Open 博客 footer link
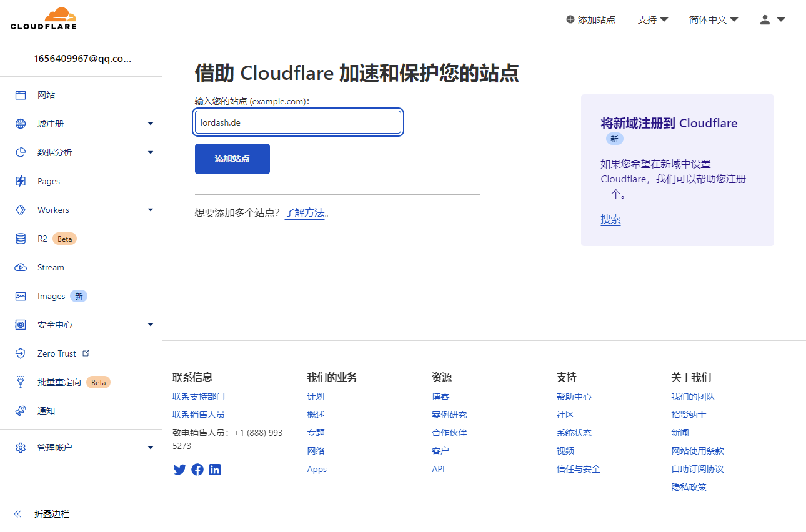The image size is (806, 532). coord(440,397)
